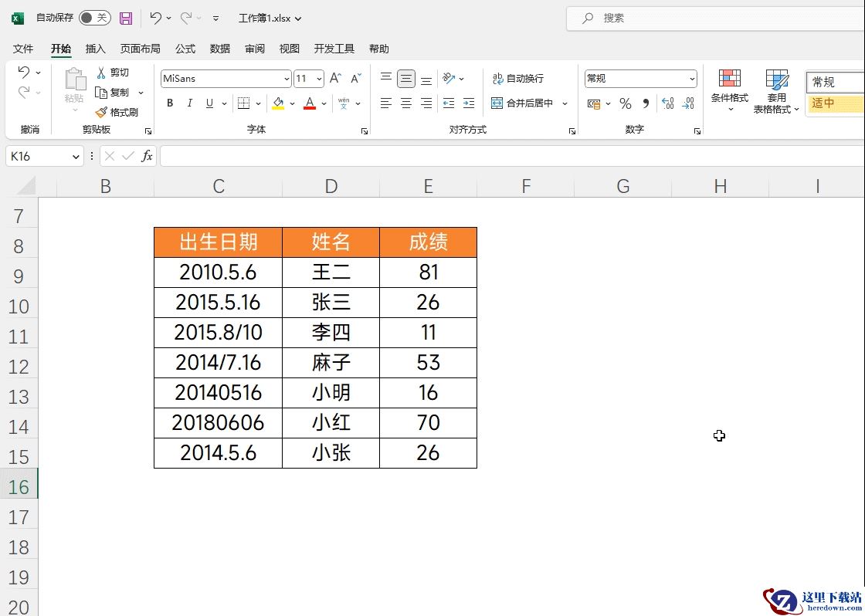Decrease font size with smaller A icon

(356, 78)
